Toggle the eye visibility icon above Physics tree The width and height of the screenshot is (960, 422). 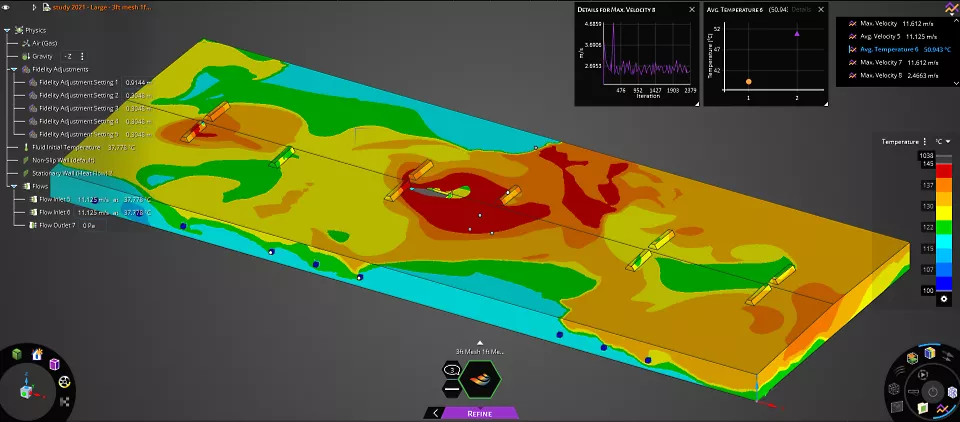(x=6, y=7)
